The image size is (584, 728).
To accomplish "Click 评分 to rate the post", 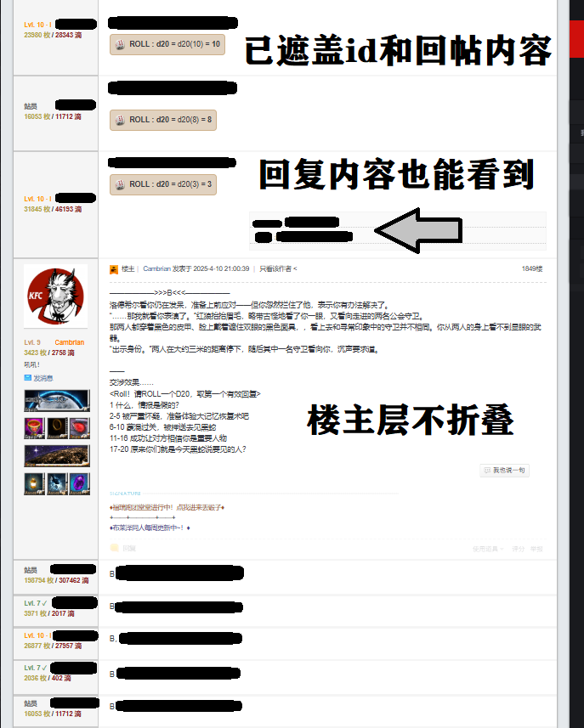I will click(518, 549).
